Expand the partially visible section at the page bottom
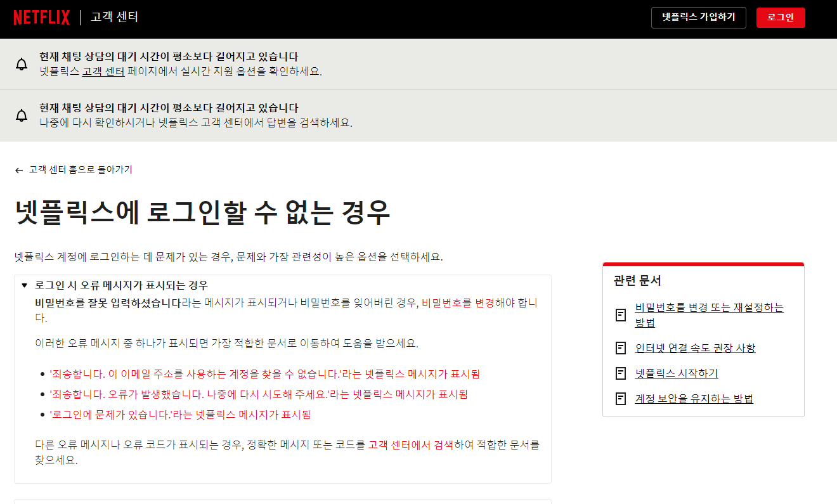 [282, 501]
